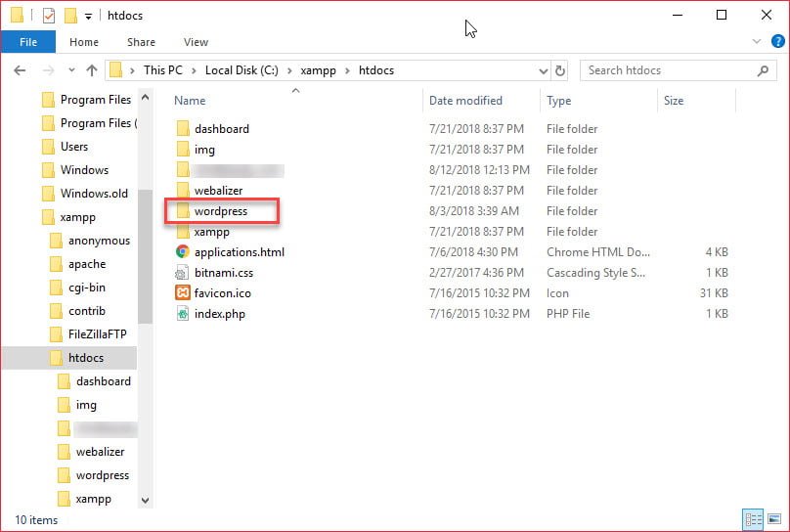Expand the ribbon with the chevron
Image resolution: width=790 pixels, height=532 pixels.
click(757, 42)
